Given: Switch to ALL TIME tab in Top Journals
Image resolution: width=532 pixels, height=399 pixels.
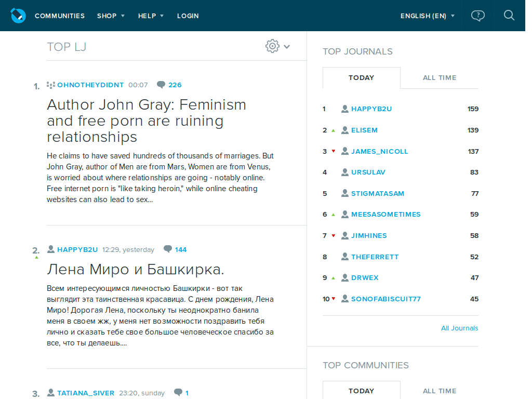Looking at the screenshot, I should [x=440, y=78].
